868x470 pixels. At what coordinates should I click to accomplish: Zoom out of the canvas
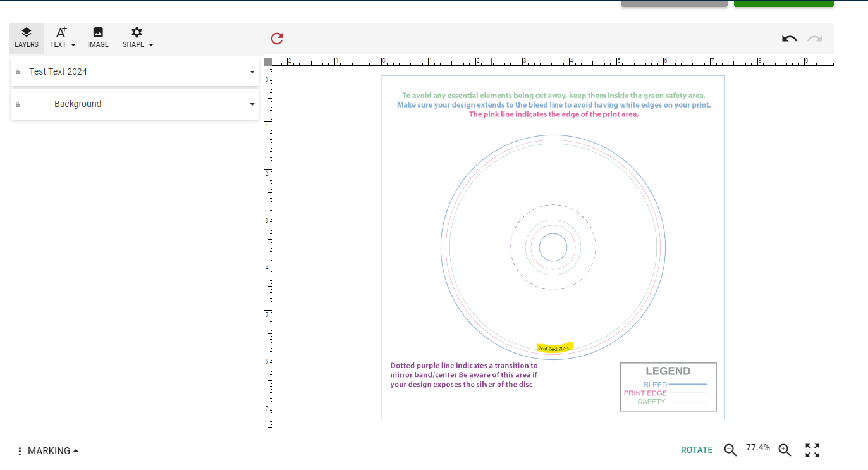point(730,450)
